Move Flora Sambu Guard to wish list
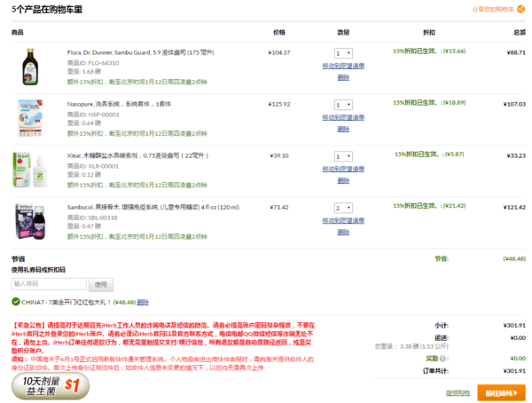This screenshot has height=403, width=532. coord(343,66)
